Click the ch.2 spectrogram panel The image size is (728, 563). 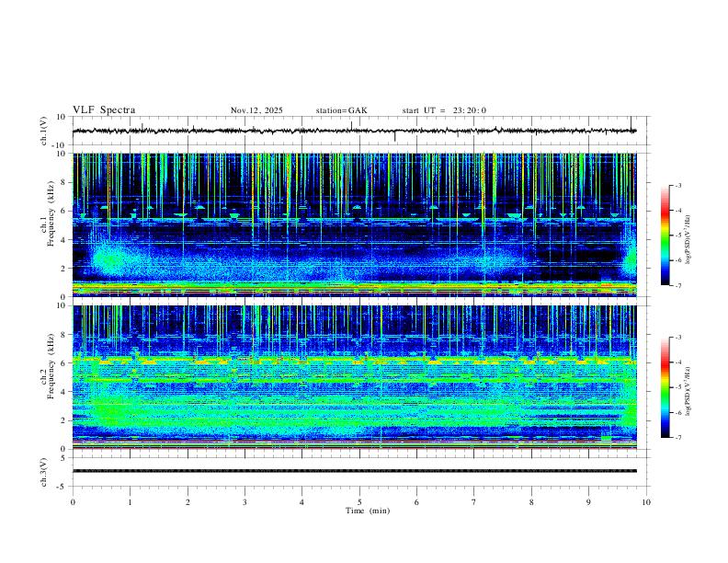tap(354, 377)
